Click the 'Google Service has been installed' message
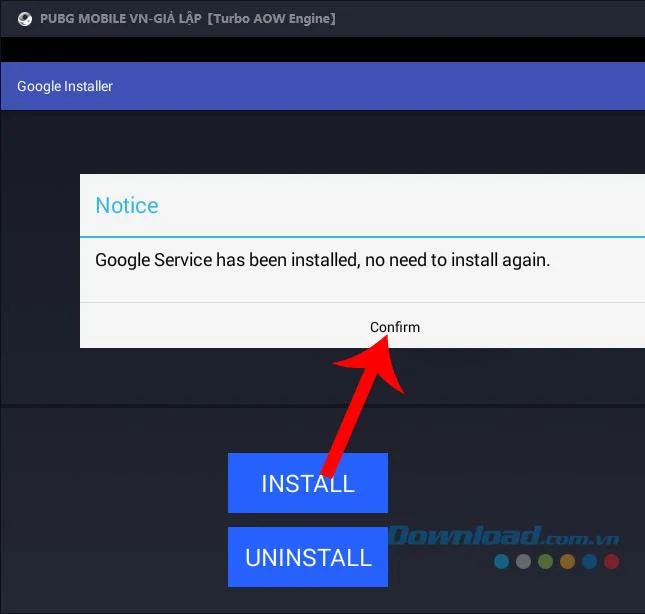This screenshot has width=645, height=614. pos(322,260)
